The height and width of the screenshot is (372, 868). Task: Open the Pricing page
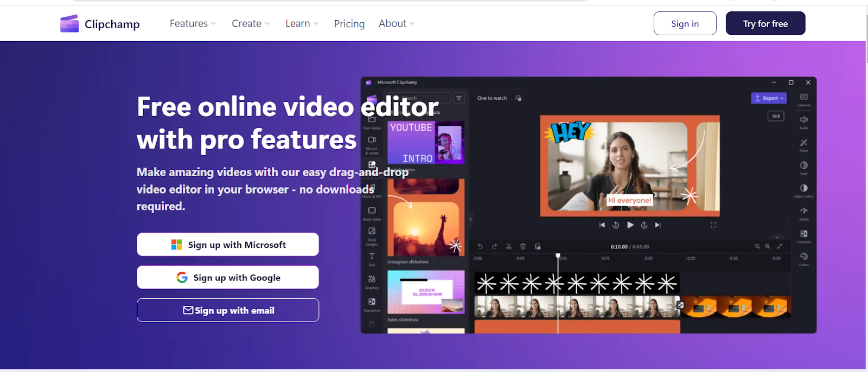point(349,24)
